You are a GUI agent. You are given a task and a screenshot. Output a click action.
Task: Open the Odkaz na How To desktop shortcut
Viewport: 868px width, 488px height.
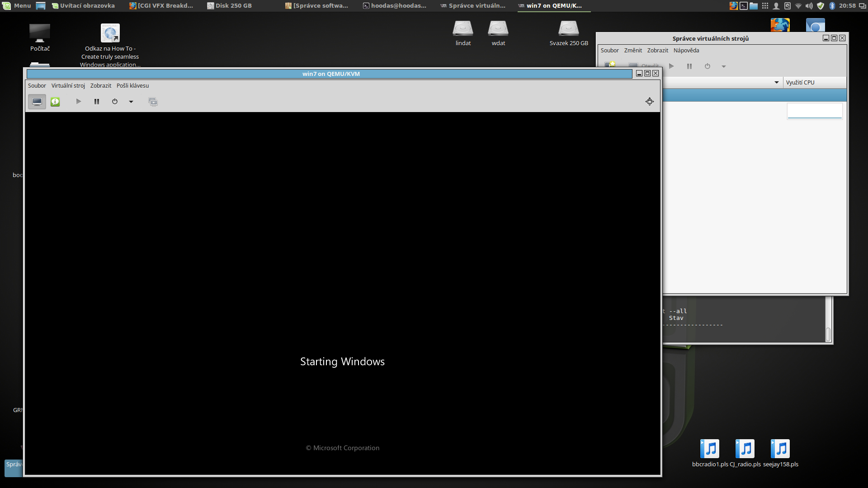point(110,45)
